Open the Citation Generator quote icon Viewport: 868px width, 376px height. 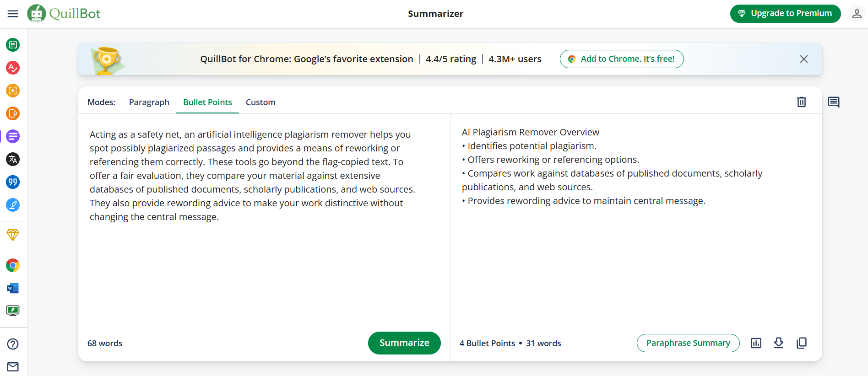pos(13,182)
